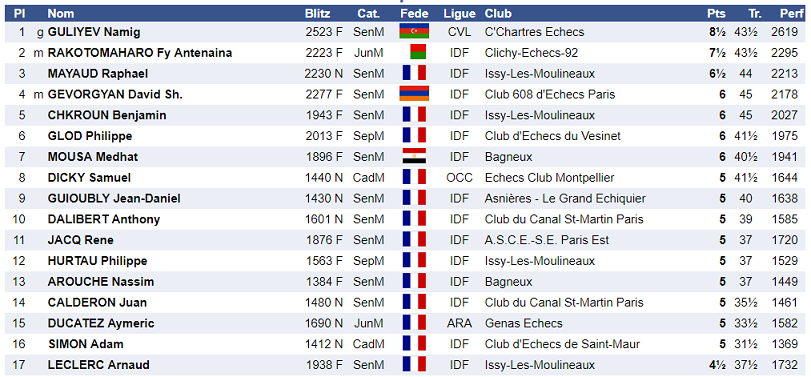The height and width of the screenshot is (377, 811).
Task: Open player GULIYEV Namig
Action: [x=94, y=32]
